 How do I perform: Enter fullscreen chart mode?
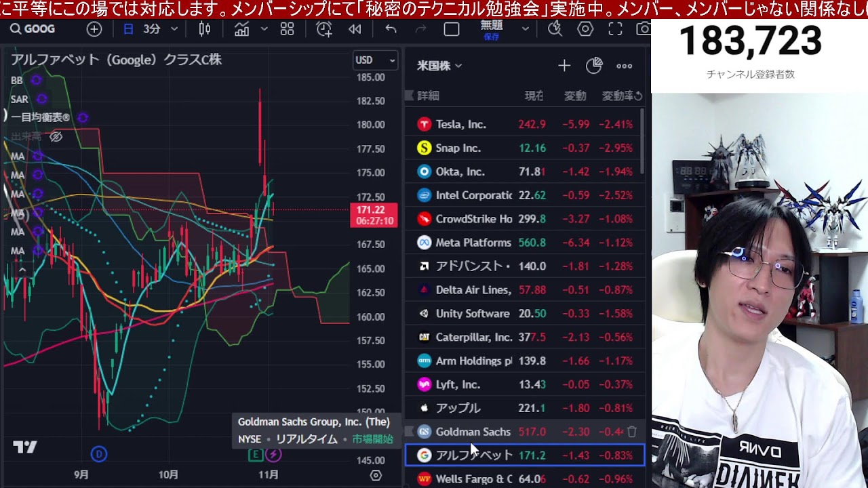(615, 29)
